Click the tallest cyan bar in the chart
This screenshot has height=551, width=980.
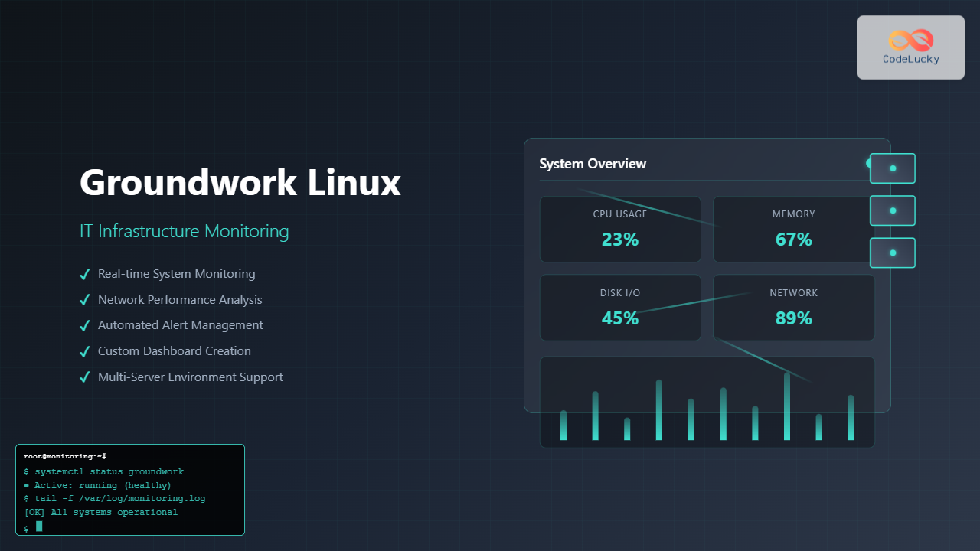pyautogui.click(x=786, y=406)
